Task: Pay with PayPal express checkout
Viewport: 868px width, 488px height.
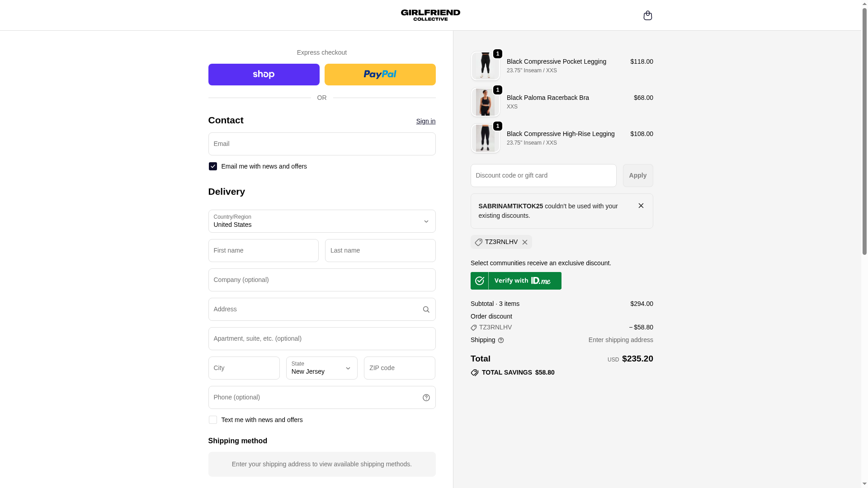Action: pyautogui.click(x=380, y=75)
